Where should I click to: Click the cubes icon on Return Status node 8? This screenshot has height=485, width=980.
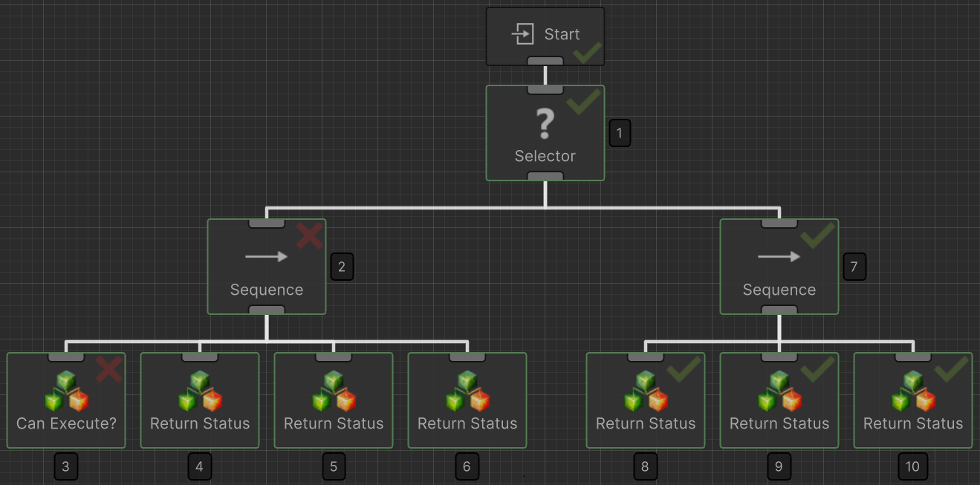(x=645, y=390)
